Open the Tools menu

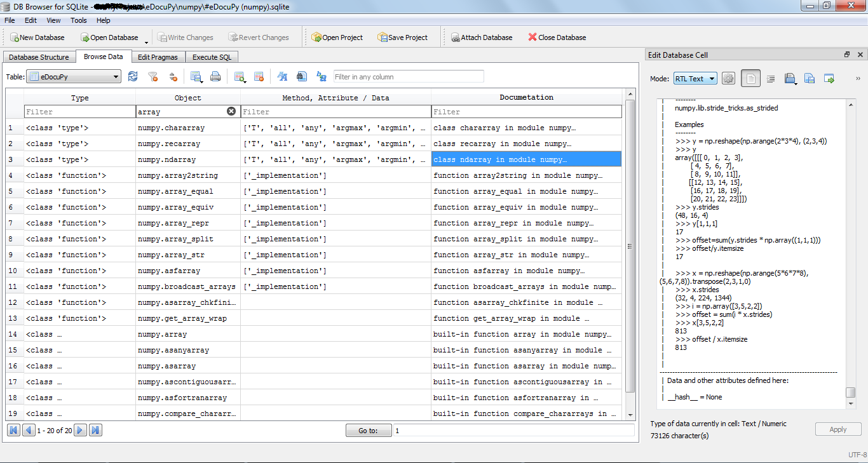[x=78, y=20]
